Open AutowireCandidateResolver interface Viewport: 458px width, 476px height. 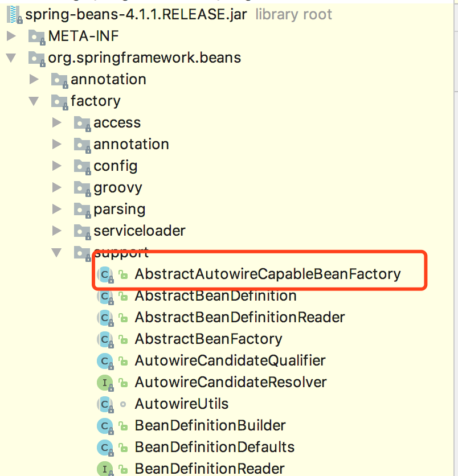tap(231, 383)
